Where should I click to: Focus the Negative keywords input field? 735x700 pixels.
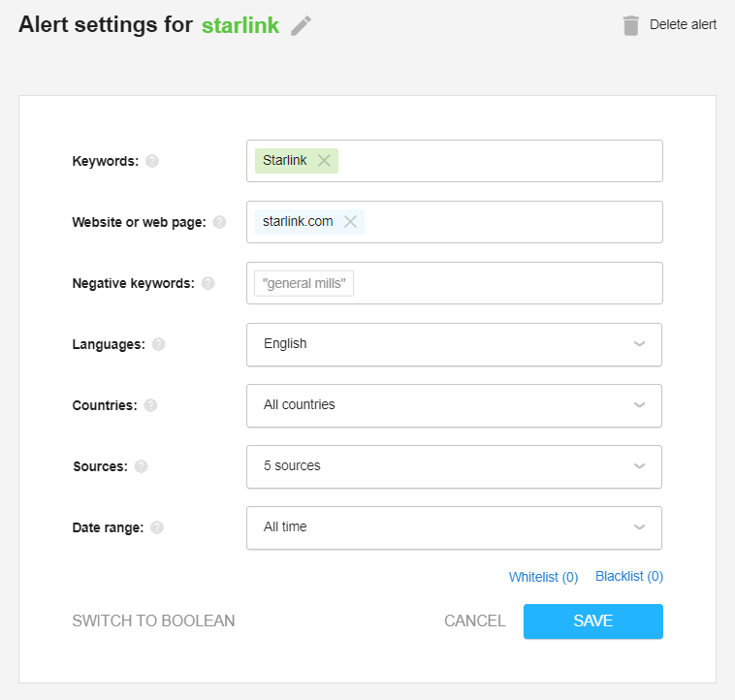coord(454,283)
